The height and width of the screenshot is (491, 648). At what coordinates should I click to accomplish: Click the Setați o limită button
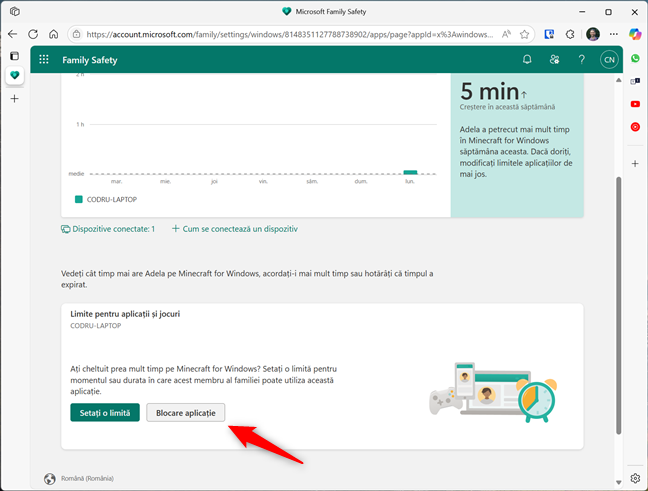(x=105, y=412)
